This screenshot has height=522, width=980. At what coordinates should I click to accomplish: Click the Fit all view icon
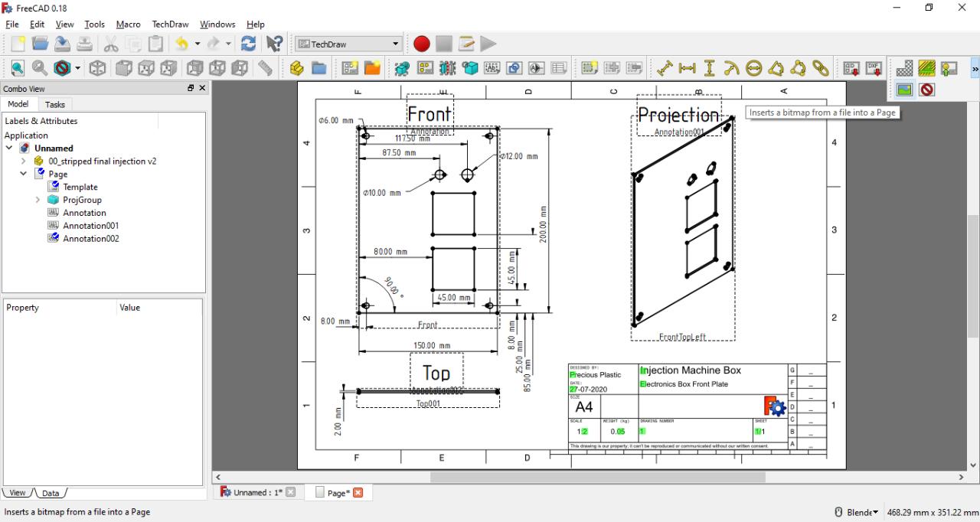click(17, 69)
